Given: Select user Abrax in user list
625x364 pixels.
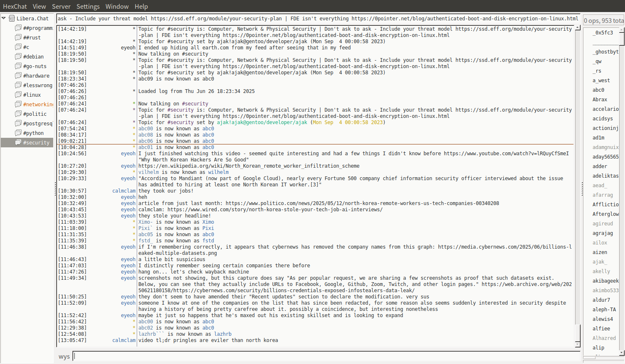Looking at the screenshot, I should (600, 100).
